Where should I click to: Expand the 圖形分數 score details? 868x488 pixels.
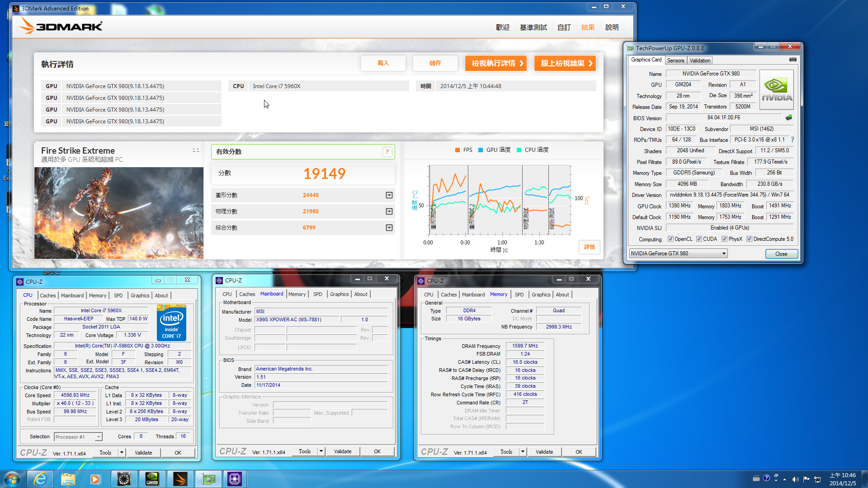point(389,195)
